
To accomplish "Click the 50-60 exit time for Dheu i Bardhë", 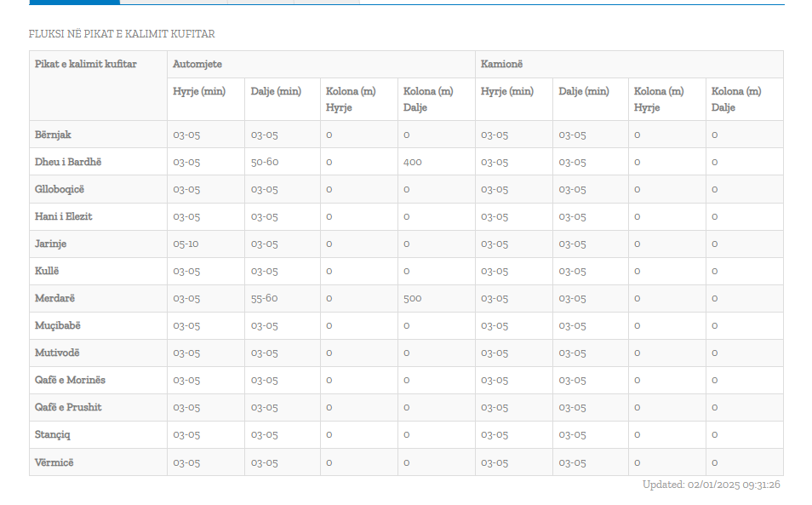I will tap(265, 162).
